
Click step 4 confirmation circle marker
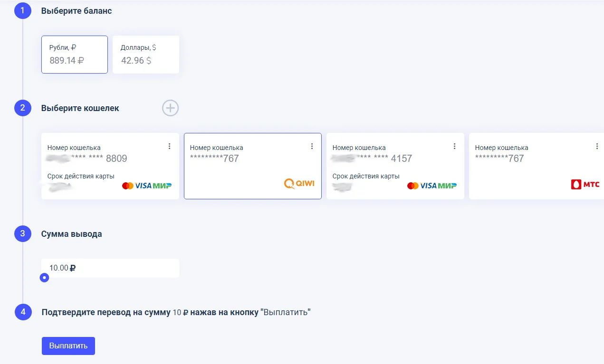click(x=23, y=312)
